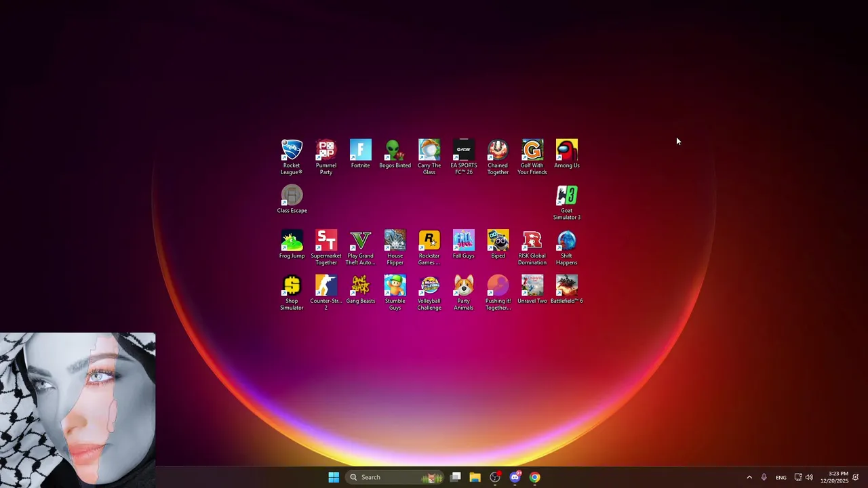
Task: Select the Rocket League desktop shortcut
Action: point(292,157)
